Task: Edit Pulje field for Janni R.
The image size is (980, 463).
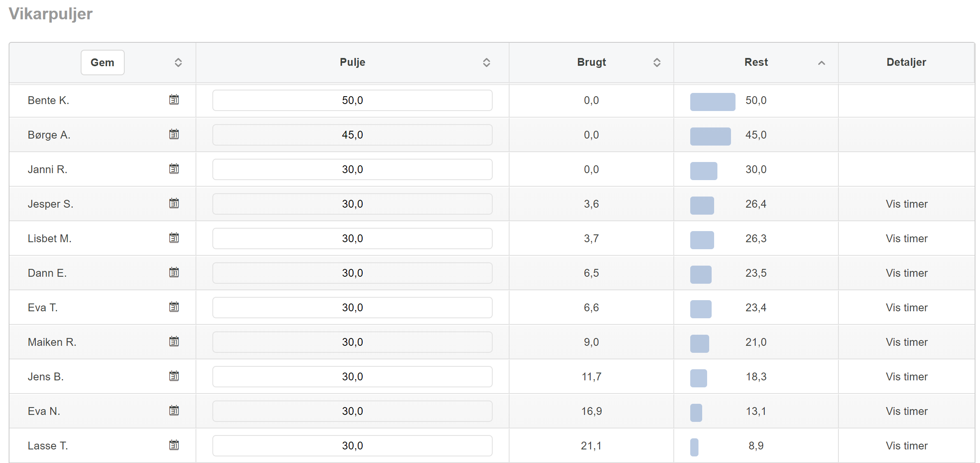Action: (x=352, y=169)
